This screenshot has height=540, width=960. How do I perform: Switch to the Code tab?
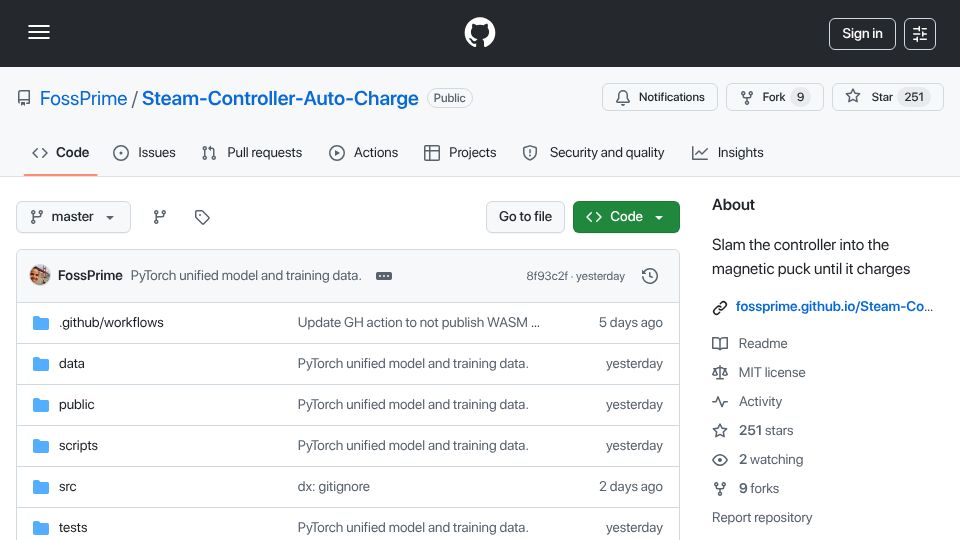pyautogui.click(x=61, y=152)
